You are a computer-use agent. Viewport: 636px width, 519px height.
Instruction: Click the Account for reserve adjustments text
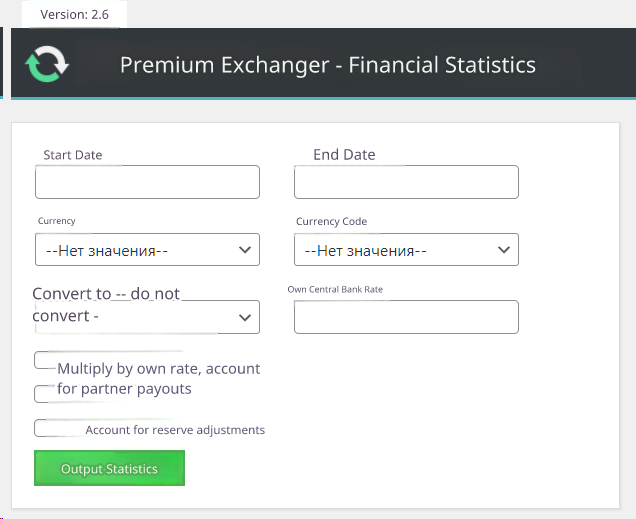(x=175, y=430)
